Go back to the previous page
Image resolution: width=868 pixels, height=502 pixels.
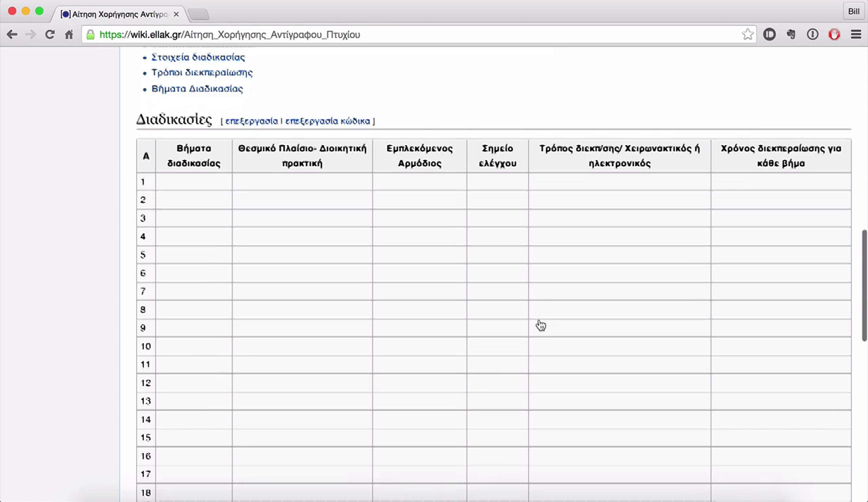coord(12,34)
